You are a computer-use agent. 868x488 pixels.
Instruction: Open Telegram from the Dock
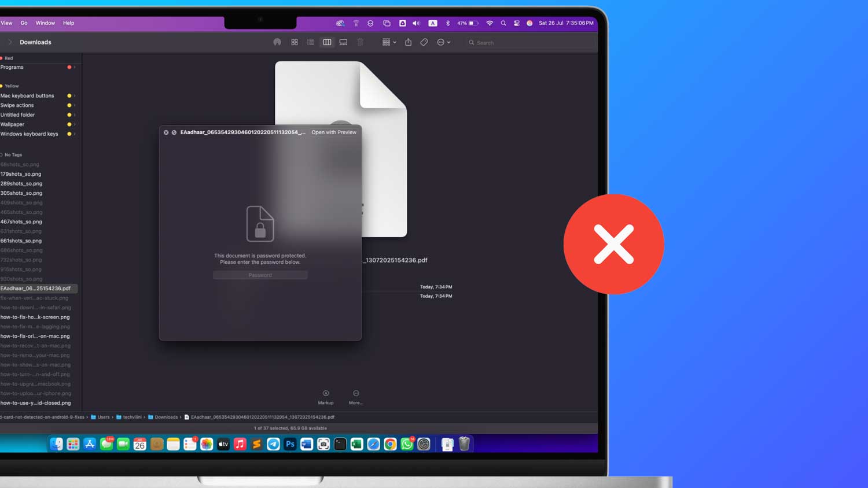(x=273, y=444)
